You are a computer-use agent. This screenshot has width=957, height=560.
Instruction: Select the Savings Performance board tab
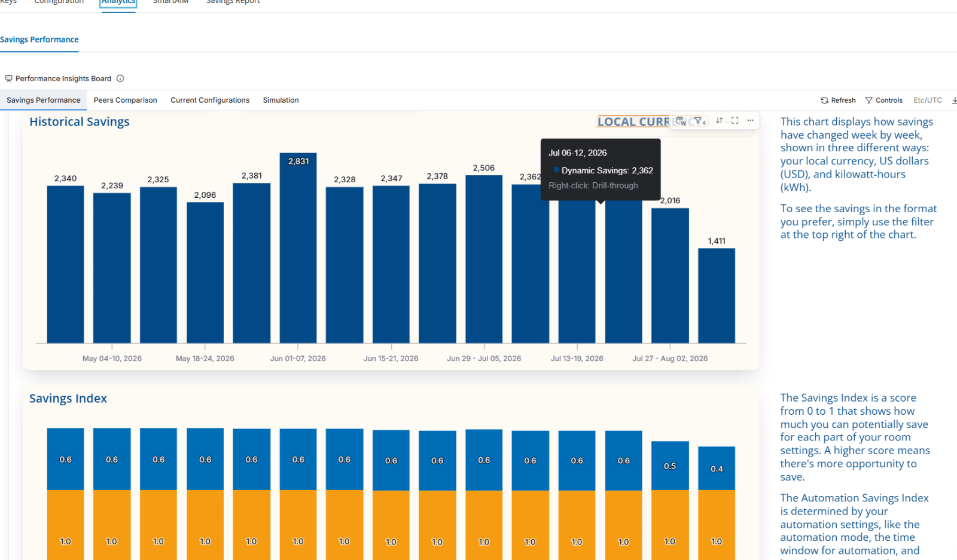pyautogui.click(x=44, y=100)
